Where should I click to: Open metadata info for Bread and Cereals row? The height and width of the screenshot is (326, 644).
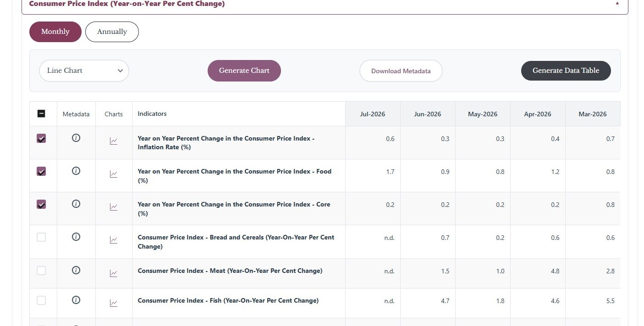(76, 237)
